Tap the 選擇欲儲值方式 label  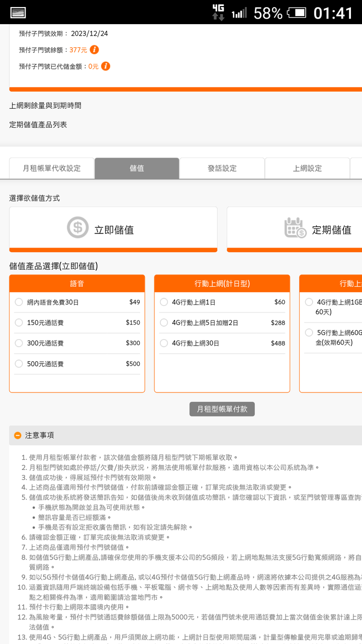pyautogui.click(x=35, y=198)
